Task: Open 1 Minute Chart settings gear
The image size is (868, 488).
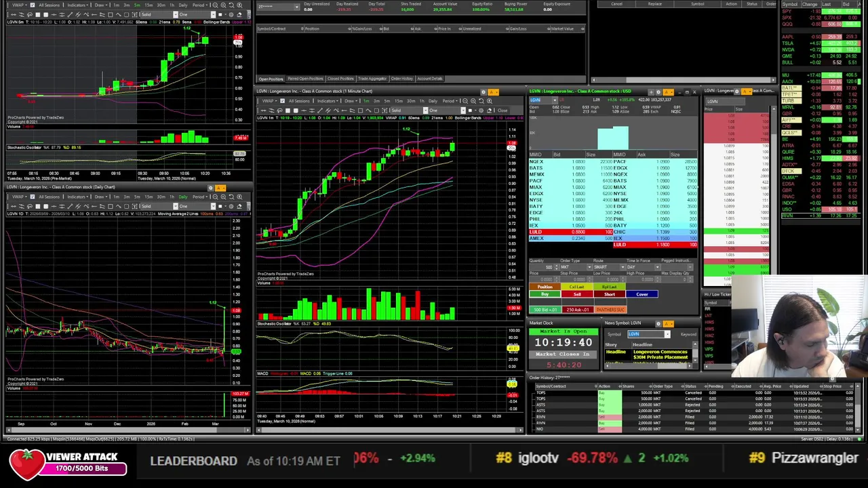Action: [483, 91]
